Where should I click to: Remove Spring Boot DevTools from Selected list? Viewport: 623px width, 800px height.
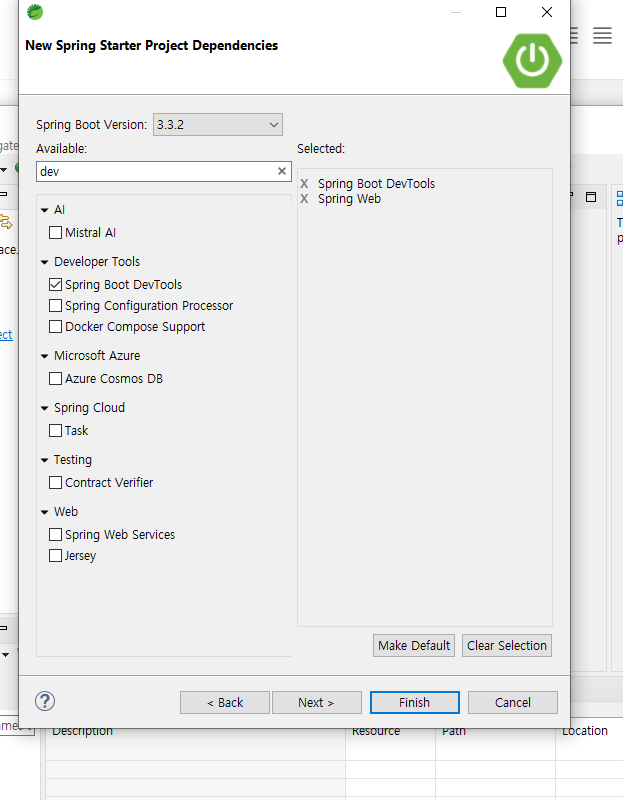(x=304, y=184)
